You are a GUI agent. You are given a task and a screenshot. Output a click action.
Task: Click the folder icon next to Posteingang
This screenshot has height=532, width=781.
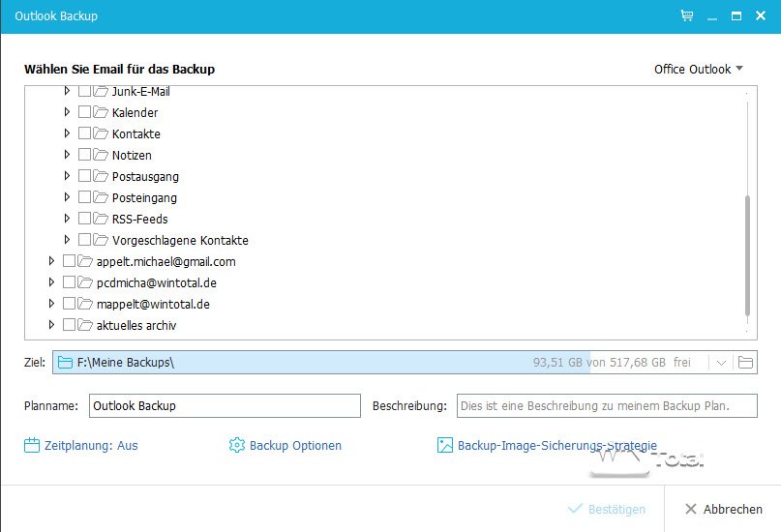click(x=101, y=197)
